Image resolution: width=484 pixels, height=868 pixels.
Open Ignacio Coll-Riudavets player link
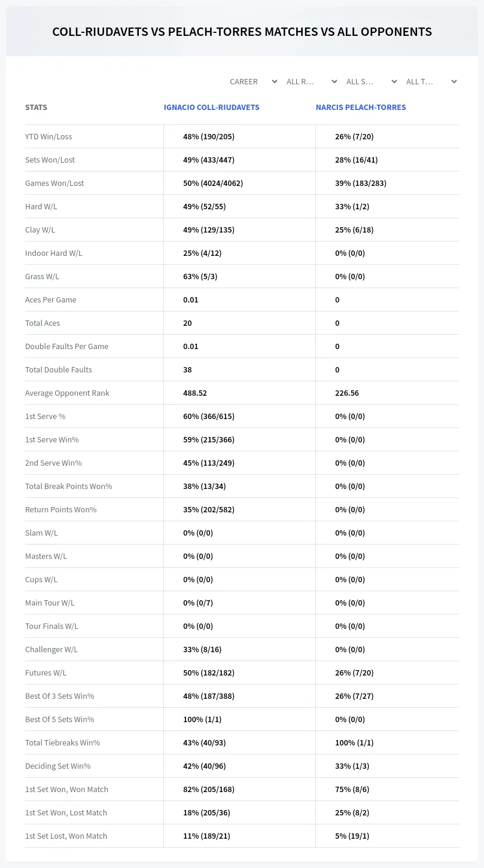pyautogui.click(x=212, y=107)
